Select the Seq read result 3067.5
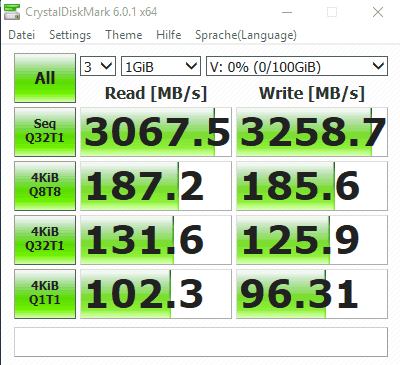 pos(156,132)
